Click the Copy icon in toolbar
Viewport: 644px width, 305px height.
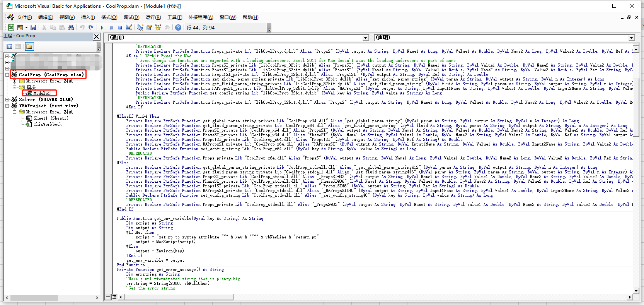click(53, 27)
